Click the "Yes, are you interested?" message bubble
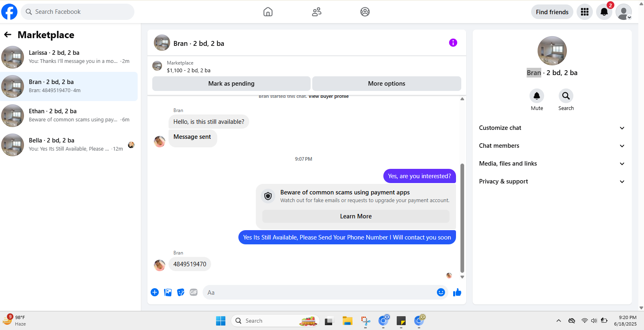This screenshot has width=644, height=330. [x=419, y=176]
